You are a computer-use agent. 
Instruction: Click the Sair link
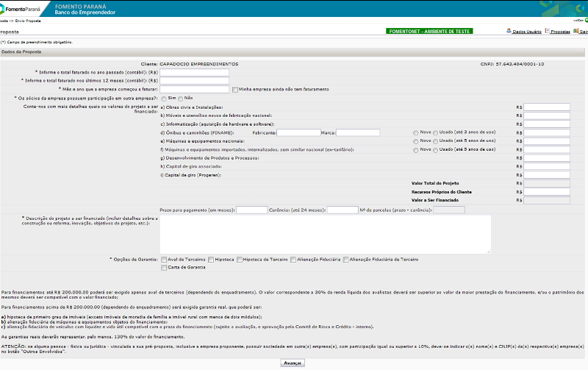(584, 32)
